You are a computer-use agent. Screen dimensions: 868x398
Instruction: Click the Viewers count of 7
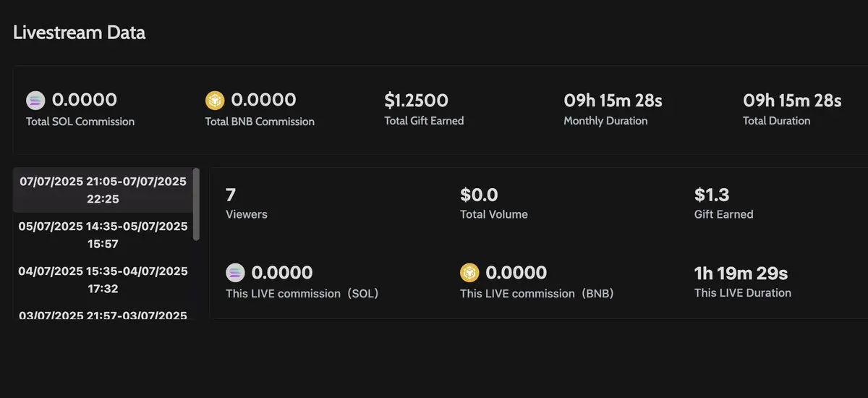tap(231, 194)
